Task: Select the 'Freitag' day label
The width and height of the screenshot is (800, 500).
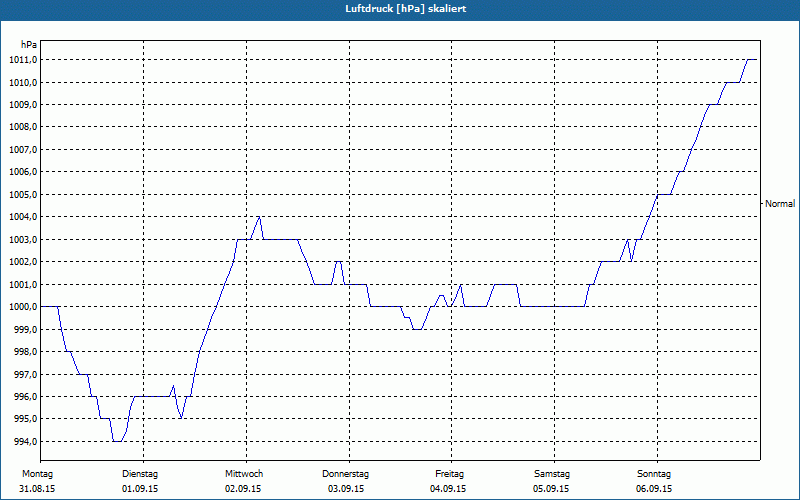Action: (x=449, y=474)
